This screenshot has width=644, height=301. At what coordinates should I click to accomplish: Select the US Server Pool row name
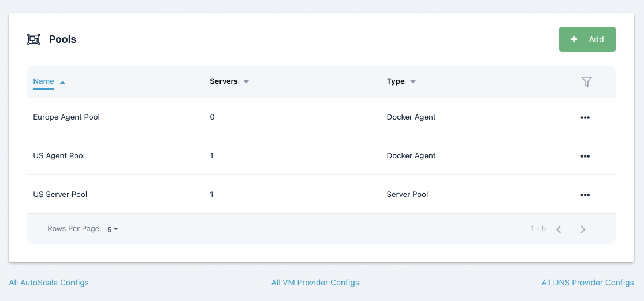60,195
